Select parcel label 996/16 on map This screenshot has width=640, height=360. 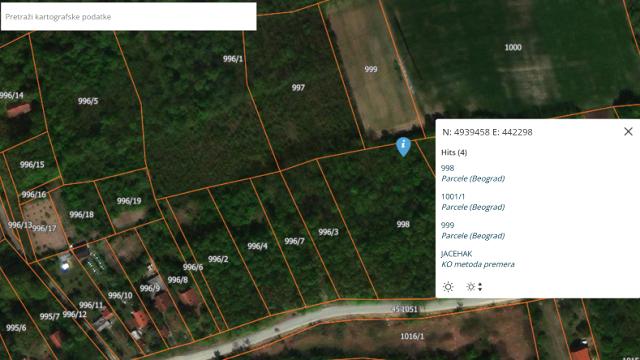[x=33, y=194]
